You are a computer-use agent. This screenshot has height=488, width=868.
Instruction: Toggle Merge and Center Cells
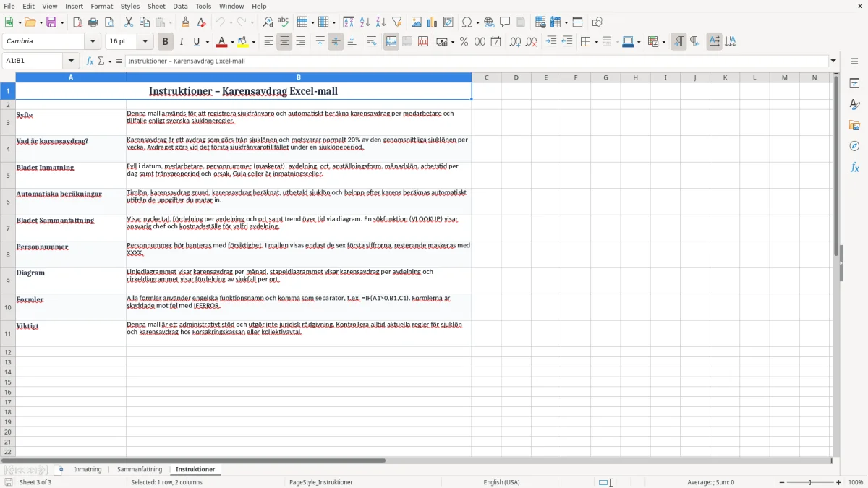[x=391, y=42]
